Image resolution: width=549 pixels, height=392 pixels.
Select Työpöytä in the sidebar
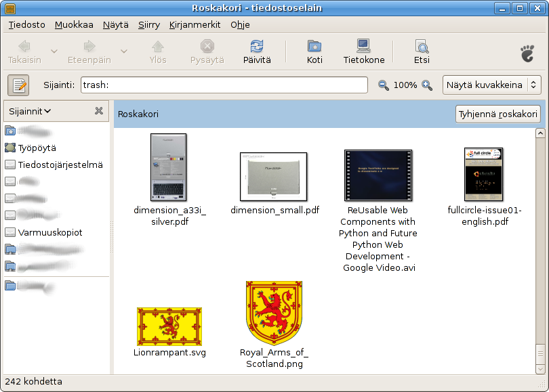point(37,148)
